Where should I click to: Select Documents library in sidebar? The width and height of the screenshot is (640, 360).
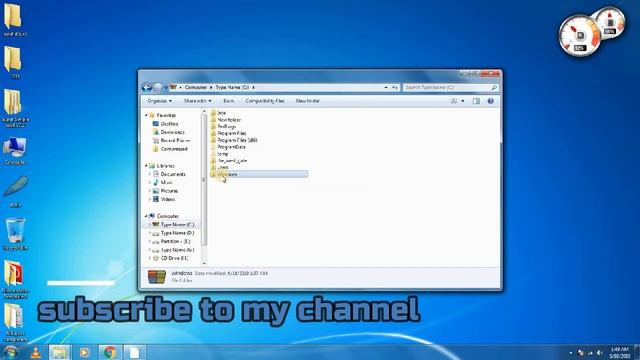173,174
